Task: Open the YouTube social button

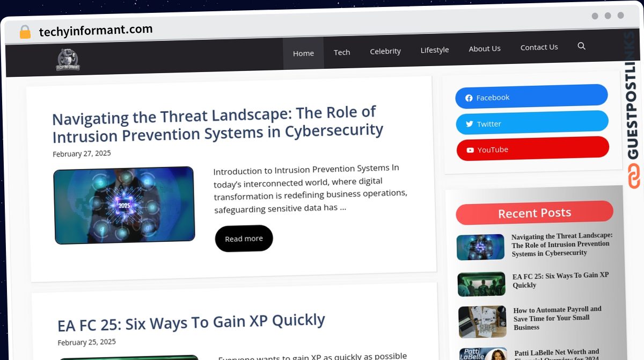Action: (532, 148)
